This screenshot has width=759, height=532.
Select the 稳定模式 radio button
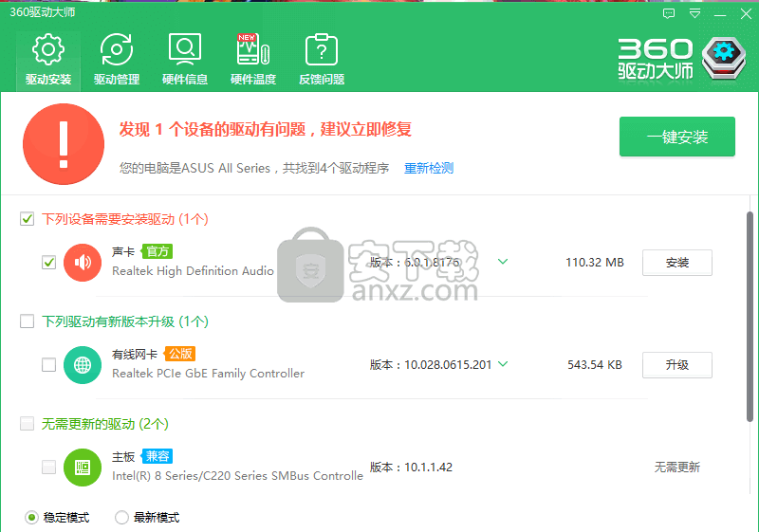32,518
